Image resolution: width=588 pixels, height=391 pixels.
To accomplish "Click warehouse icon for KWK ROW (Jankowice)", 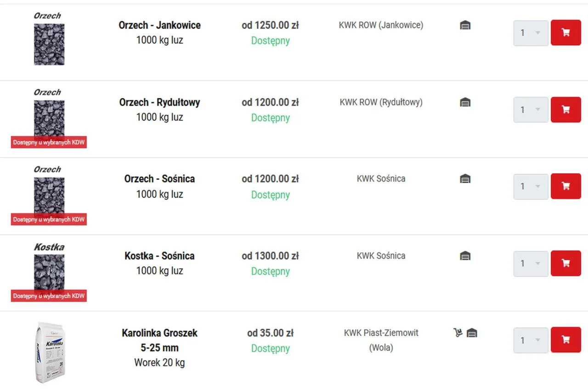I will click(x=465, y=25).
